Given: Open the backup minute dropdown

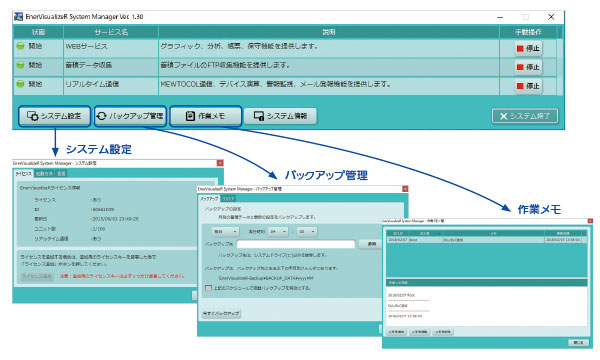Looking at the screenshot, I should tap(307, 231).
